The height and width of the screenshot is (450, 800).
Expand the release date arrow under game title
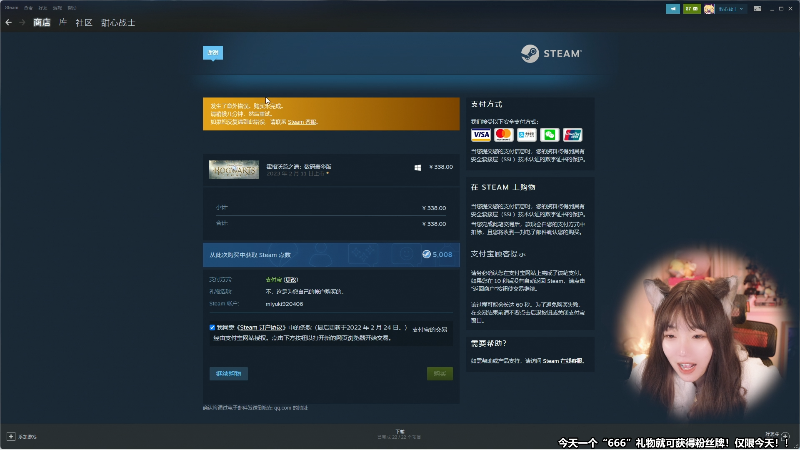click(x=328, y=173)
